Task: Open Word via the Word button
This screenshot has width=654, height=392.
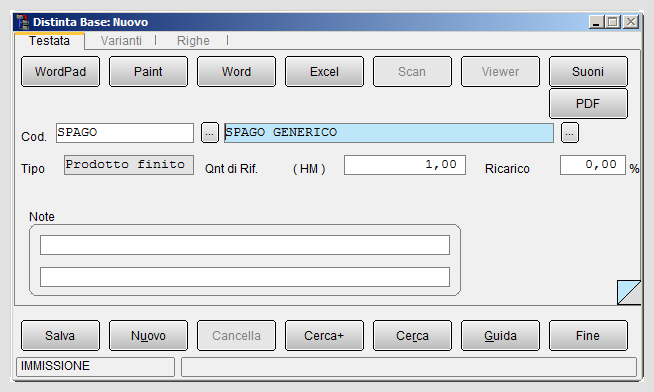Action: (236, 72)
